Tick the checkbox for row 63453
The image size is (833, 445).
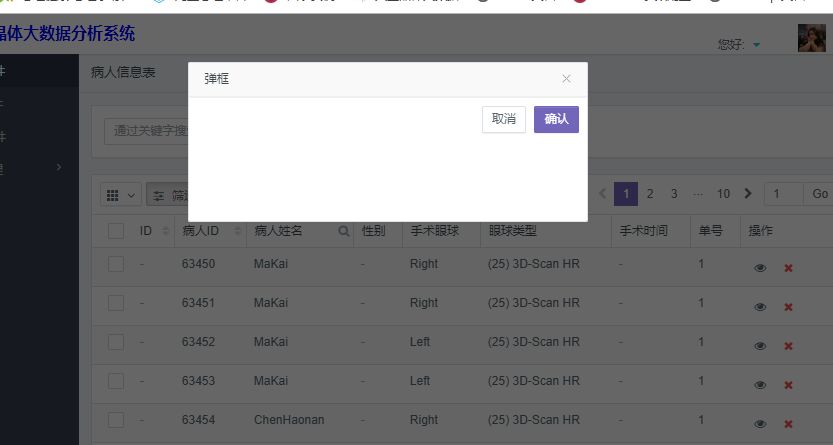click(x=116, y=381)
